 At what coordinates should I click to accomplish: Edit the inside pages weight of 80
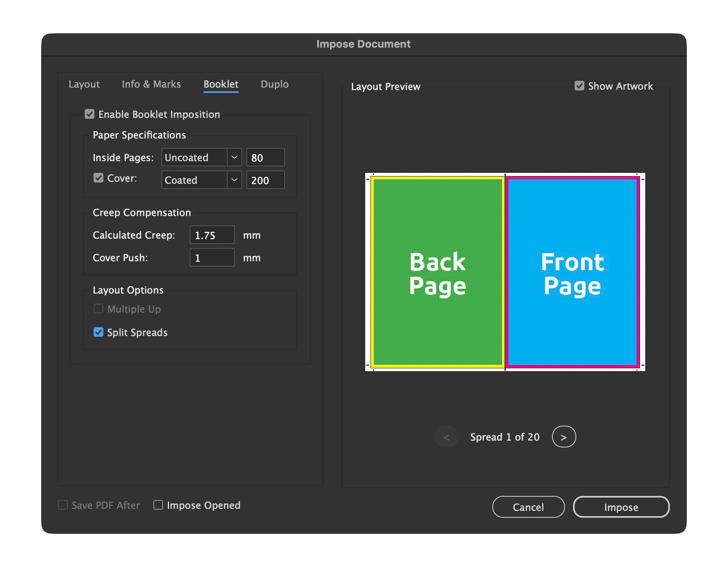pyautogui.click(x=265, y=157)
